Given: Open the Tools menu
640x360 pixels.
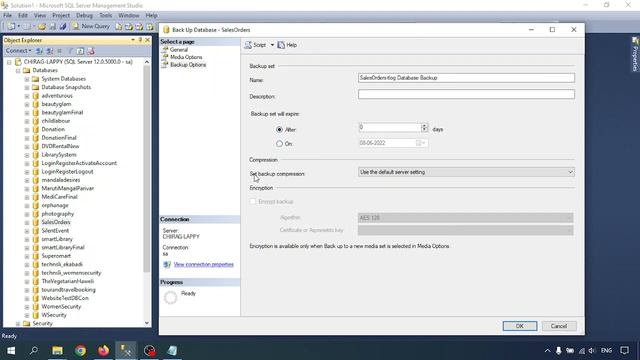Looking at the screenshot, I should 105,16.
